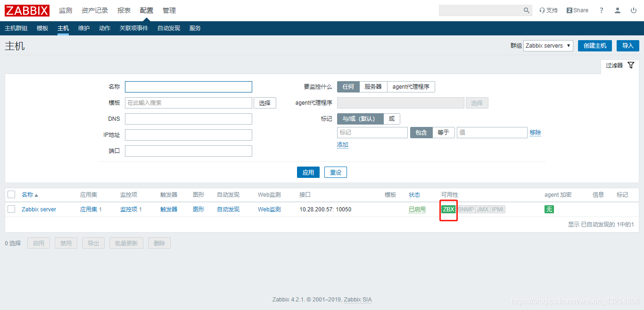The image size is (644, 310).
Task: Click the IPMI availability badge
Action: coord(498,209)
